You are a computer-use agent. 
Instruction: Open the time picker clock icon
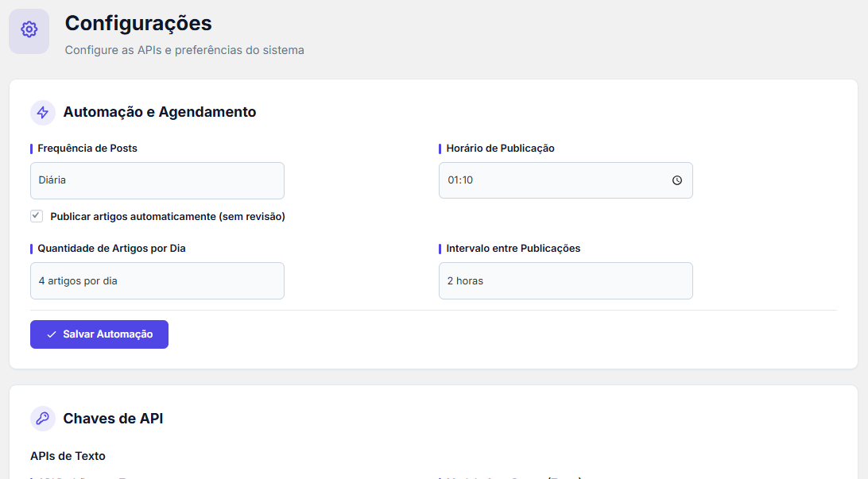(x=677, y=180)
